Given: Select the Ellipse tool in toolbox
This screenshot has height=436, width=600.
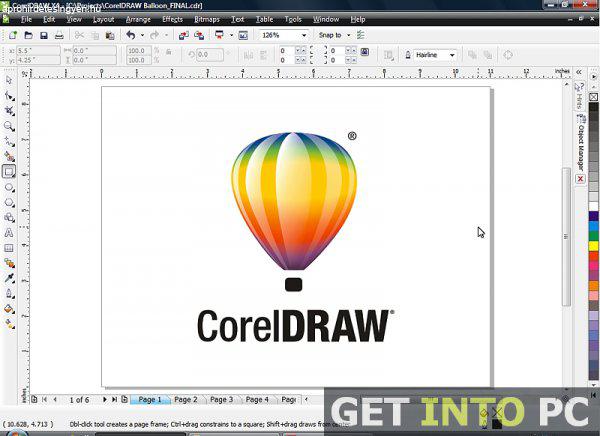Looking at the screenshot, I should click(9, 187).
